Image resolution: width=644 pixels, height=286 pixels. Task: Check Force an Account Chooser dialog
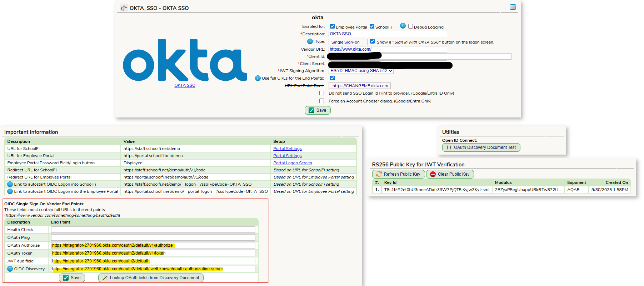322,101
